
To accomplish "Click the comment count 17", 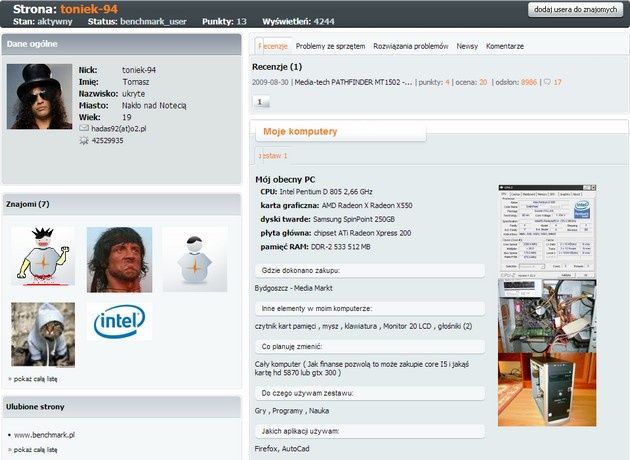I will click(558, 82).
